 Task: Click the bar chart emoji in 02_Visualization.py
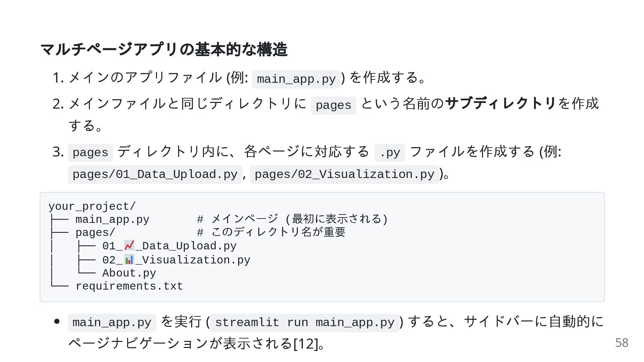click(x=129, y=259)
